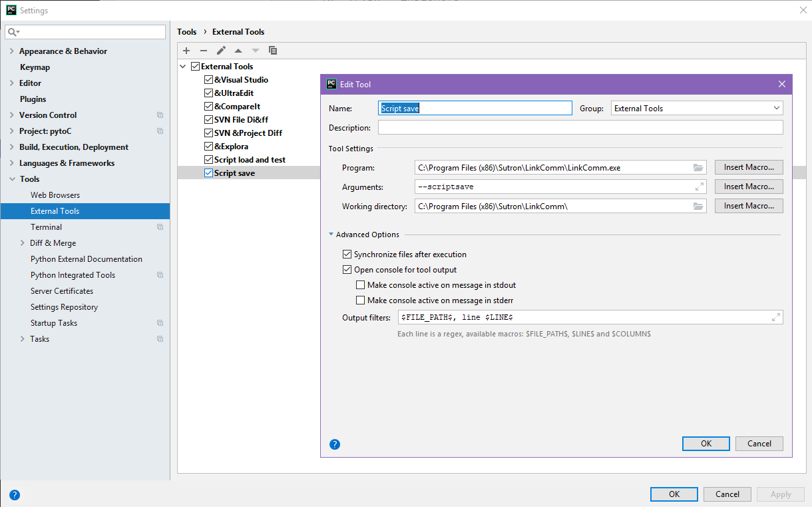Viewport: 812px width, 507px height.
Task: Select Terminal in the Tools settings
Action: tap(46, 227)
